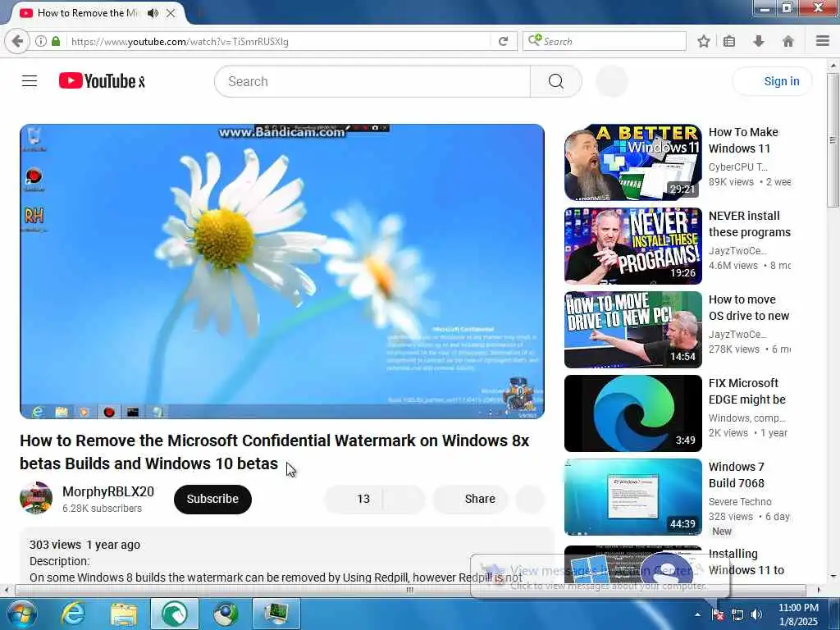Viewport: 840px width, 630px height.
Task: Subscribe to MorphyRBLX20 channel
Action: (x=212, y=499)
